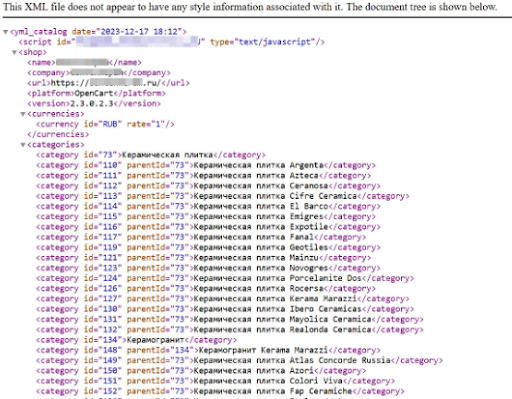The width and height of the screenshot is (512, 399).
Task: Select category Керамическая плитка Expotile
Action: point(208,227)
